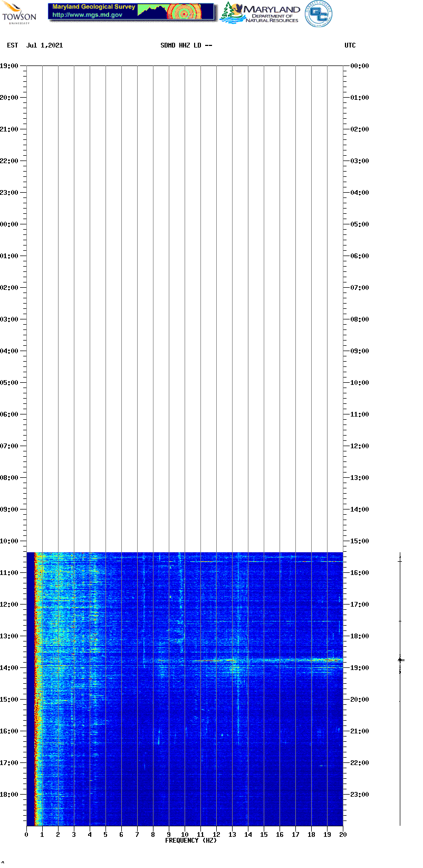Click the 15:00 label on the UTC axis

click(360, 541)
